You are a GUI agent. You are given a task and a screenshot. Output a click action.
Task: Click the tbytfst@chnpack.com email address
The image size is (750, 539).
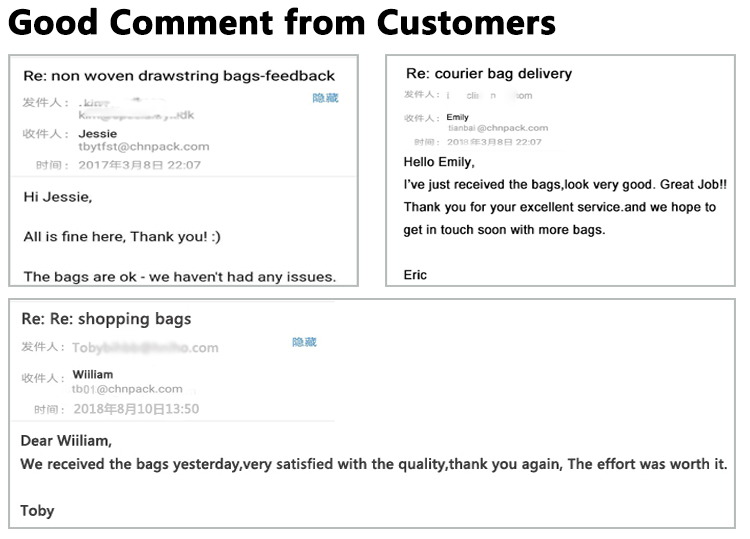[x=144, y=147]
